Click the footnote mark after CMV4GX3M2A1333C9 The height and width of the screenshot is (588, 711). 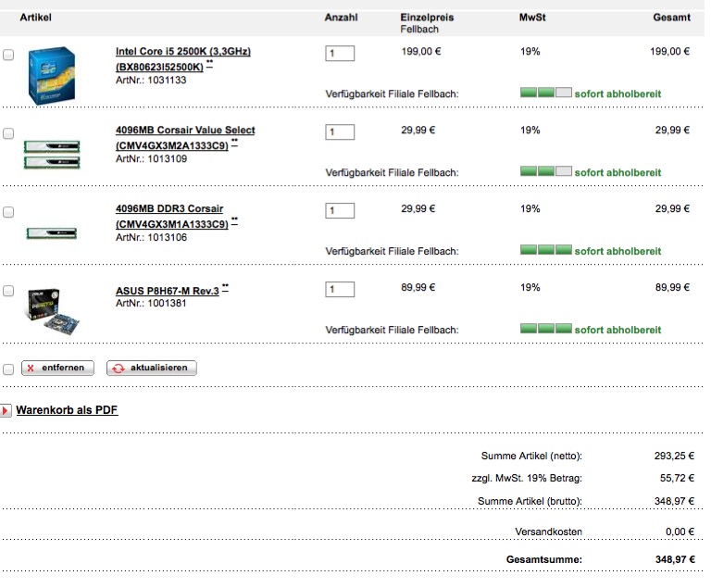tap(234, 143)
